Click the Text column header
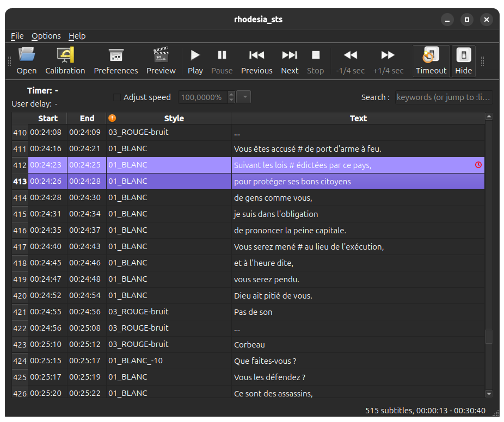The height and width of the screenshot is (422, 504). 358,118
